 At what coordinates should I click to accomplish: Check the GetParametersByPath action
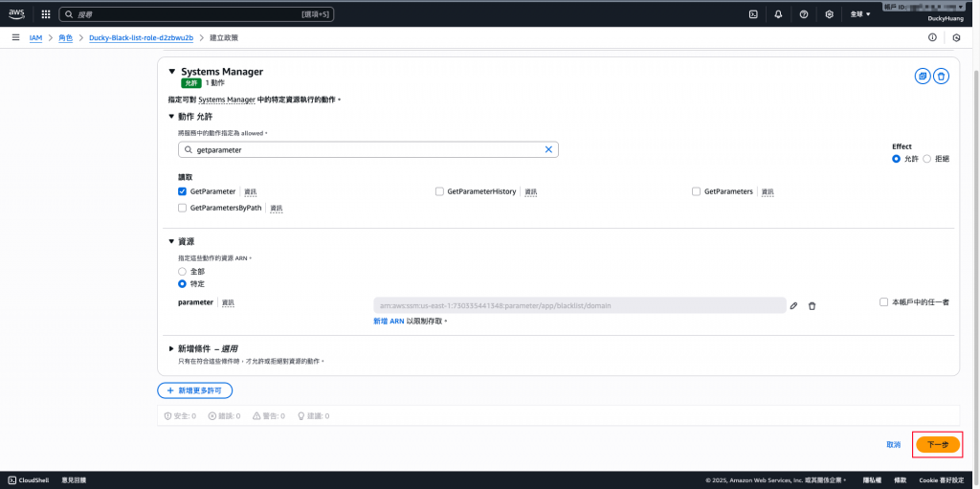point(183,208)
